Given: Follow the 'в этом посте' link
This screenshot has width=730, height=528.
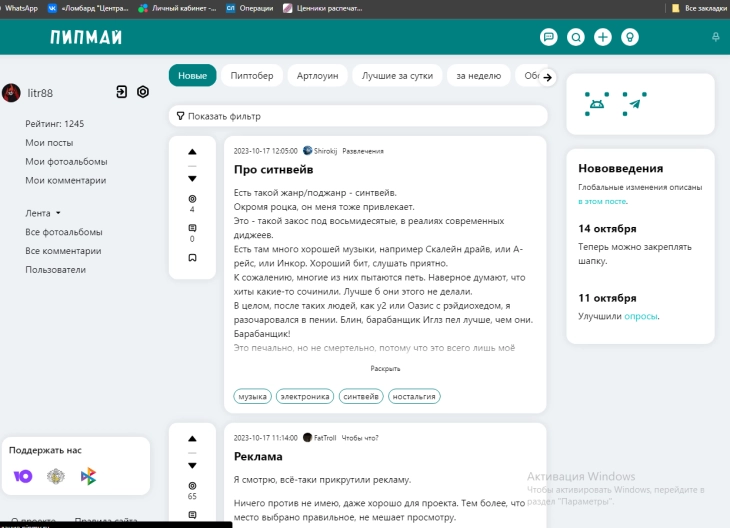Looking at the screenshot, I should (602, 201).
